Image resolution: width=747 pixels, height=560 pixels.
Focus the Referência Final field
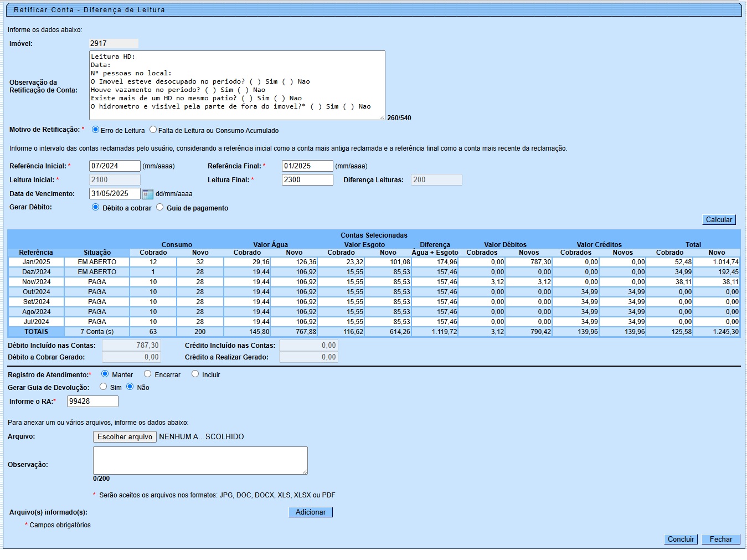pos(307,166)
